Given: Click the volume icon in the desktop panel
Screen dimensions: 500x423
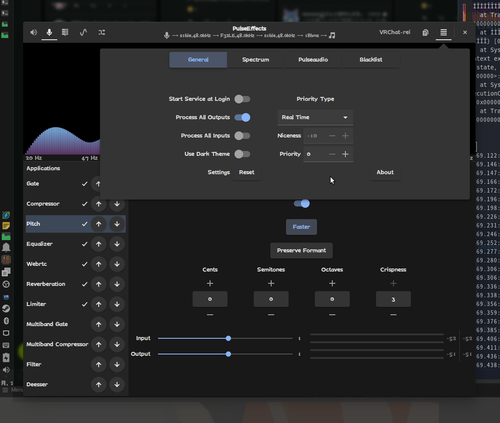Looking at the screenshot, I should pyautogui.click(x=6, y=370).
